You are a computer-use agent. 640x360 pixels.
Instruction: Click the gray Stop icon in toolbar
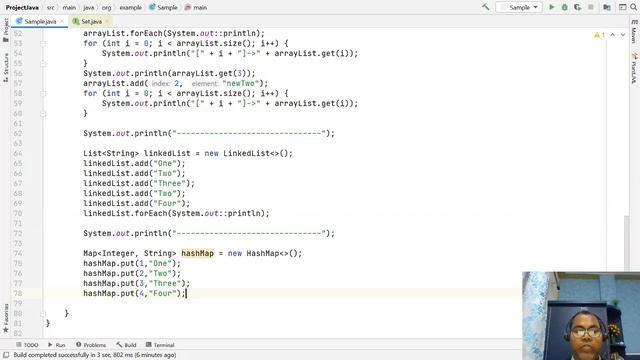pos(591,7)
